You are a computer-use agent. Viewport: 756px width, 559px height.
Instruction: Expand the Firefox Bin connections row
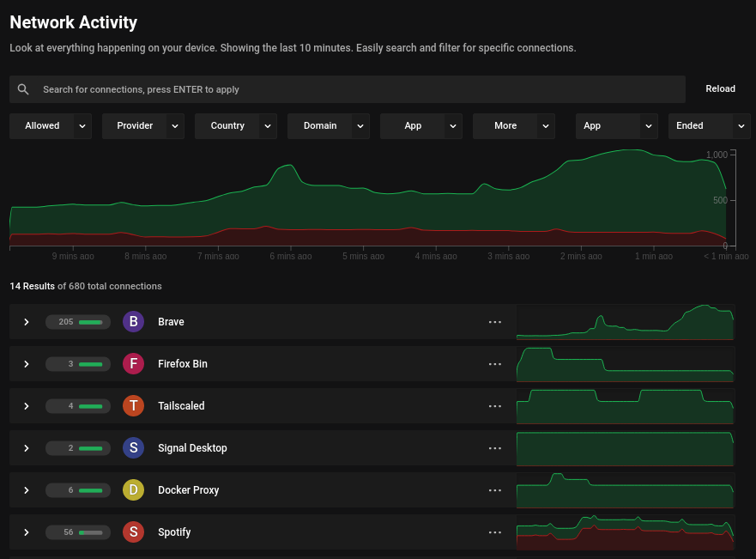point(27,364)
